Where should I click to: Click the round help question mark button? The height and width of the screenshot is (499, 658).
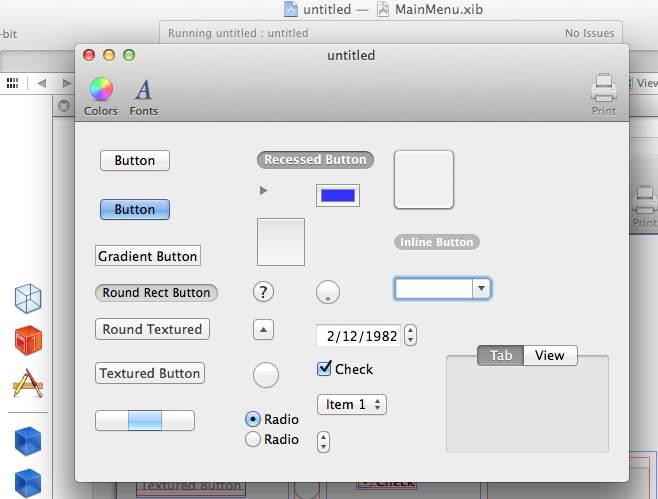coord(263,292)
